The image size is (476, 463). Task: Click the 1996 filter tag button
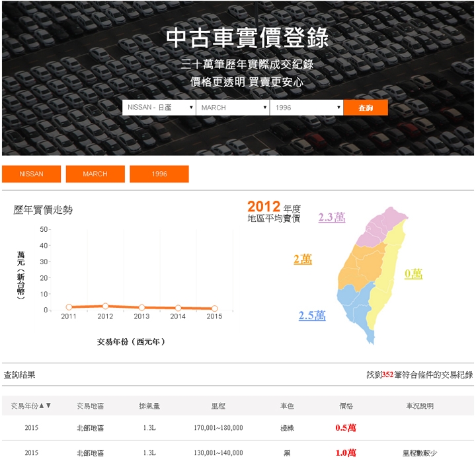click(x=159, y=174)
